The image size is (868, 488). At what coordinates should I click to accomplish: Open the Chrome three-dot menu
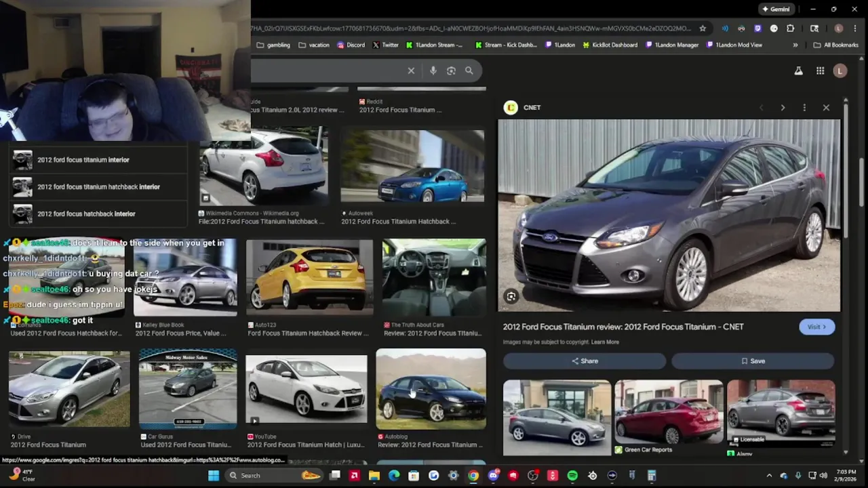point(854,28)
